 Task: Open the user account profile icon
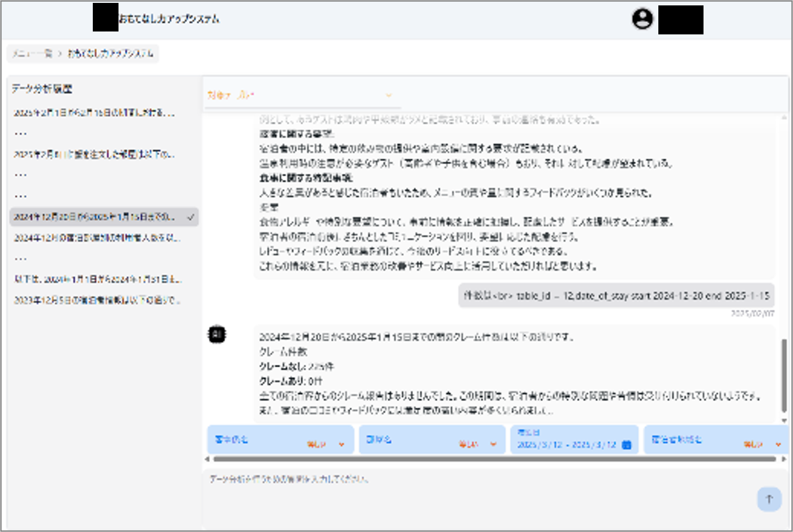642,19
